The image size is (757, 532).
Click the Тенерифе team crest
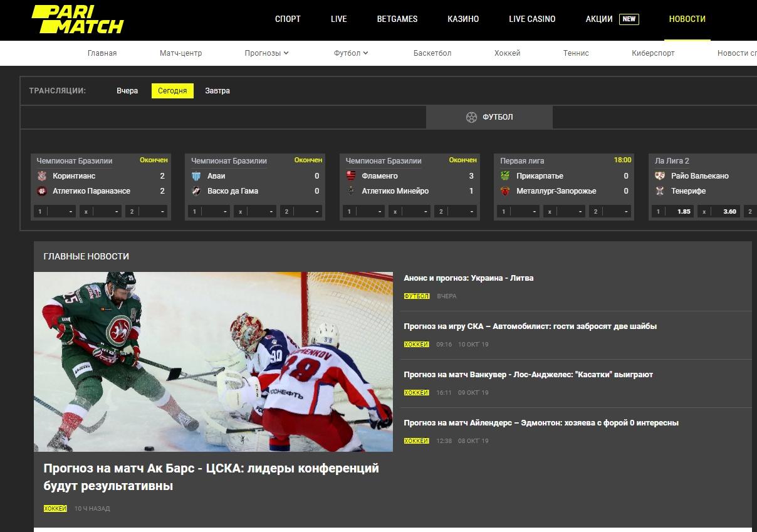tap(660, 191)
